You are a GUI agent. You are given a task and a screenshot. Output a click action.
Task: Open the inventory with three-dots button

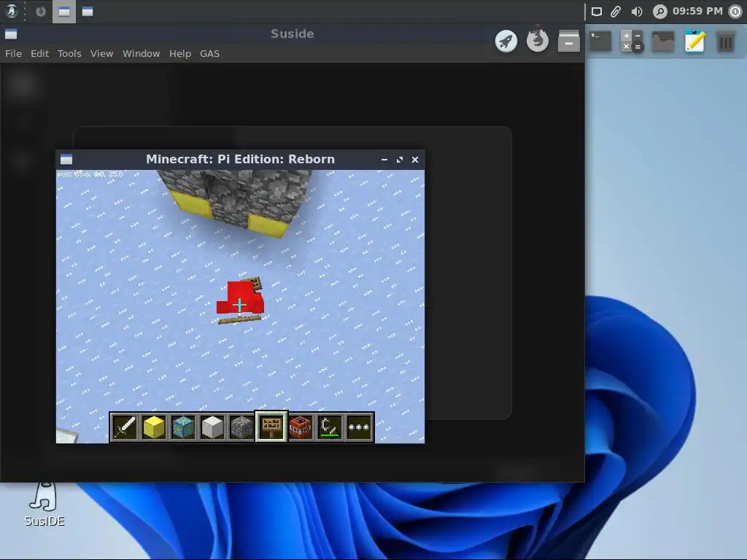(359, 427)
